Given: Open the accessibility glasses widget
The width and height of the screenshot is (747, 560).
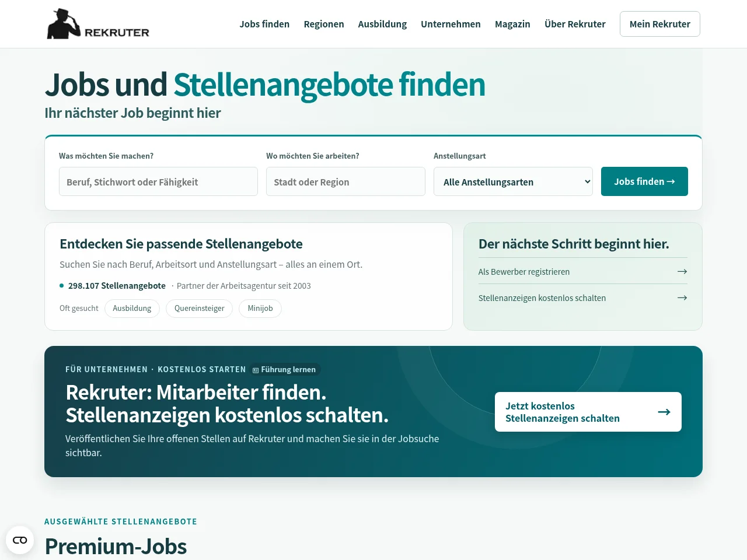Looking at the screenshot, I should coord(20,540).
